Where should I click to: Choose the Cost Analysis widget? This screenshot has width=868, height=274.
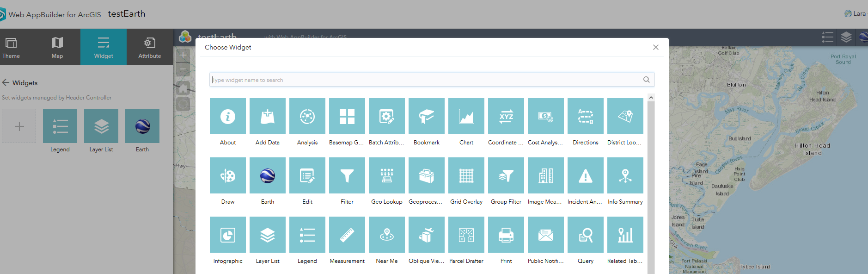click(545, 116)
